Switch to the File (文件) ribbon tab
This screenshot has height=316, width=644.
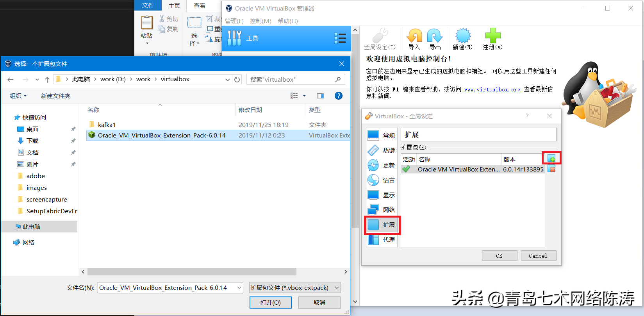148,5
